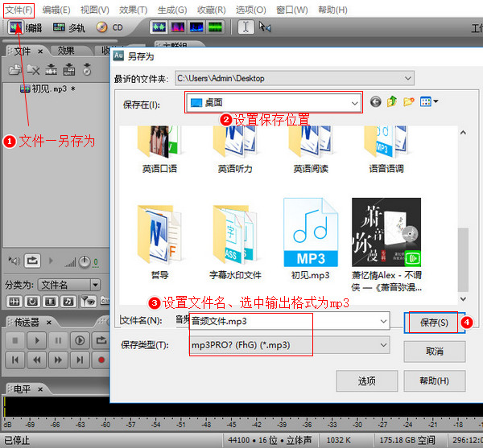Viewport: 483px width, 448px height.
Task: Click the 保存(S) button
Action: [435, 323]
